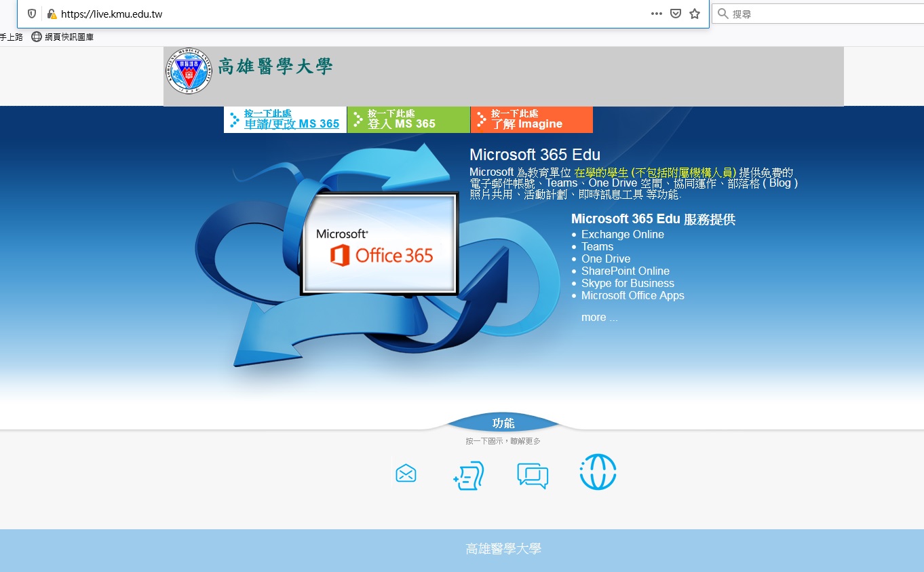Click SharePoint Online list item
924x572 pixels.
pos(625,271)
